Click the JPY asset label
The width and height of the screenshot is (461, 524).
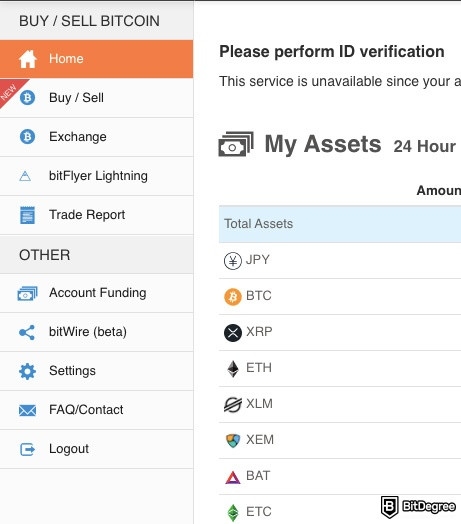[258, 260]
